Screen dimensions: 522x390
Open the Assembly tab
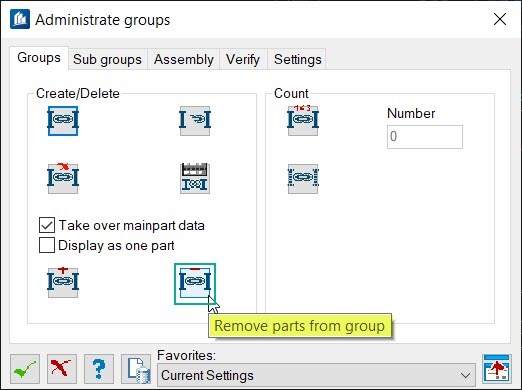(x=184, y=60)
